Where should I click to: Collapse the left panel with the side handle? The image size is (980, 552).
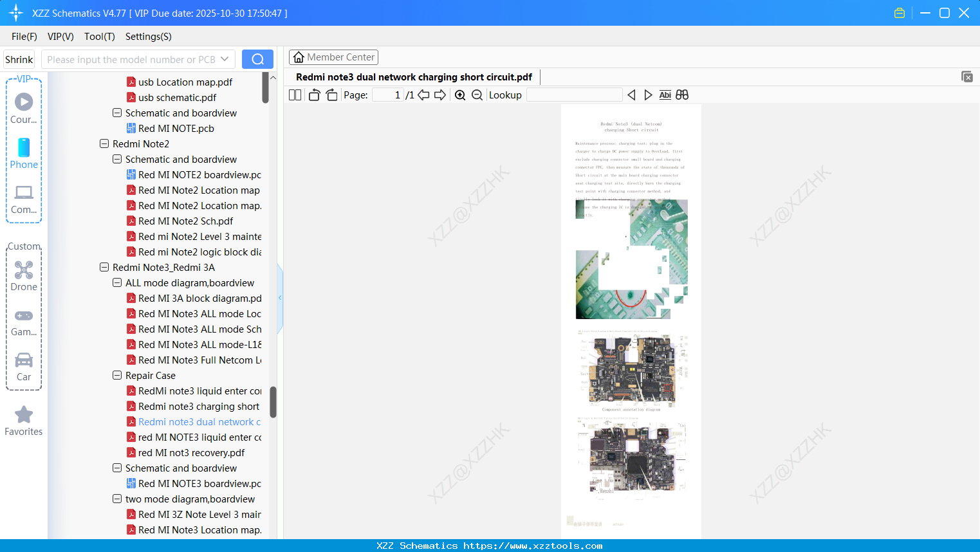[280, 298]
